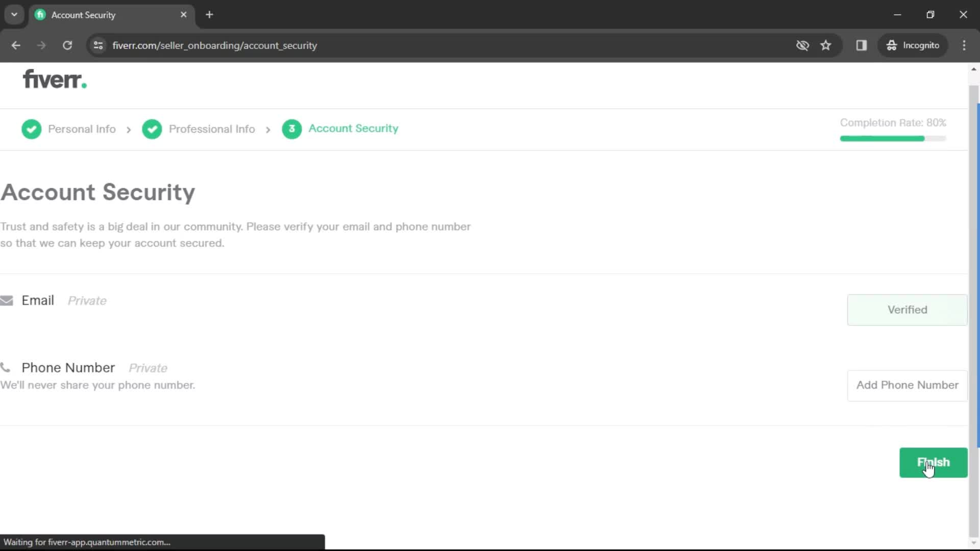Click the Add Phone Number button
Image resolution: width=980 pixels, height=551 pixels.
[908, 385]
